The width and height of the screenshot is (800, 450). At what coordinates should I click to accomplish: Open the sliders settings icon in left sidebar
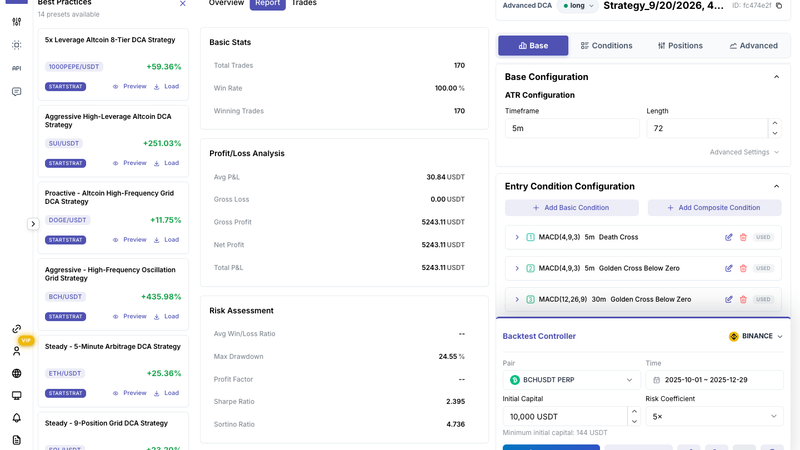(x=16, y=22)
